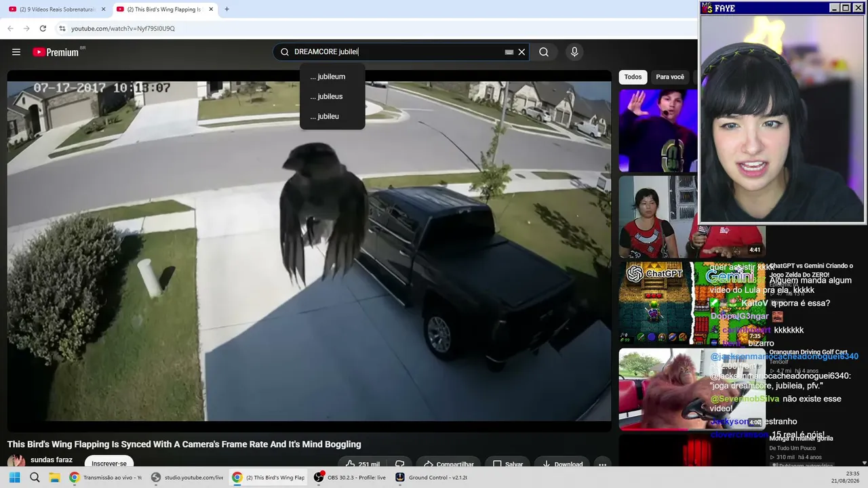Start voice search with the microphone
Viewport: 868px width, 488px height.
(x=574, y=52)
